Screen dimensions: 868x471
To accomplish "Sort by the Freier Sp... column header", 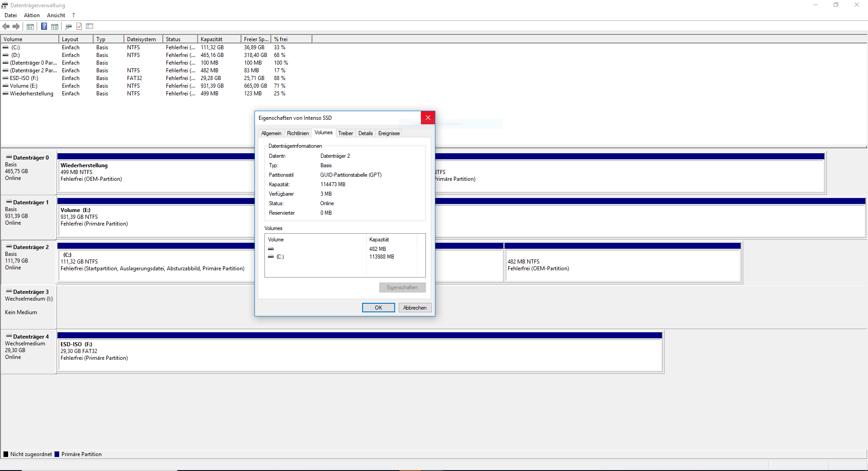I will point(256,39).
